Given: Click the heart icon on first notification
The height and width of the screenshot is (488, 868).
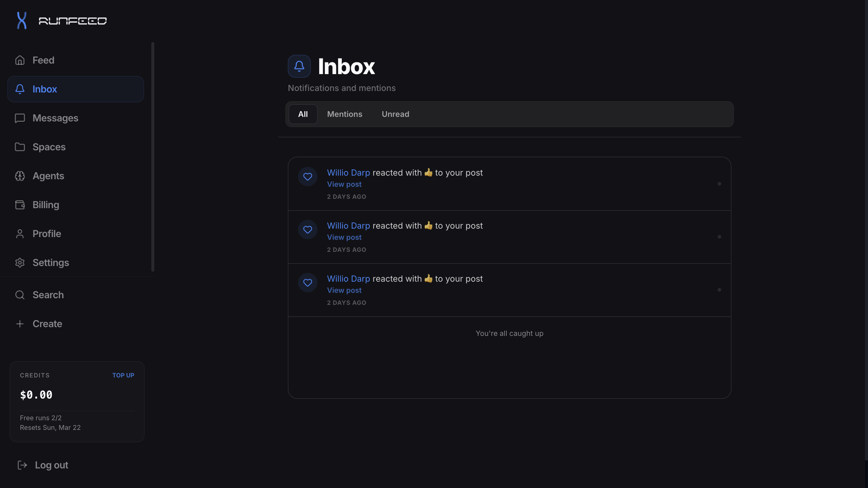Looking at the screenshot, I should (x=308, y=176).
